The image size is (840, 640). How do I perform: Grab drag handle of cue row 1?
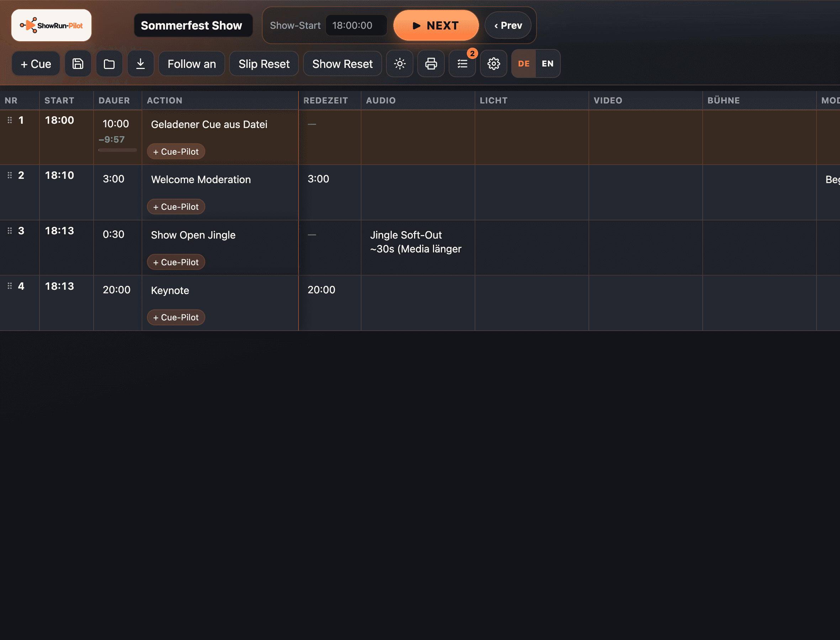click(x=10, y=120)
